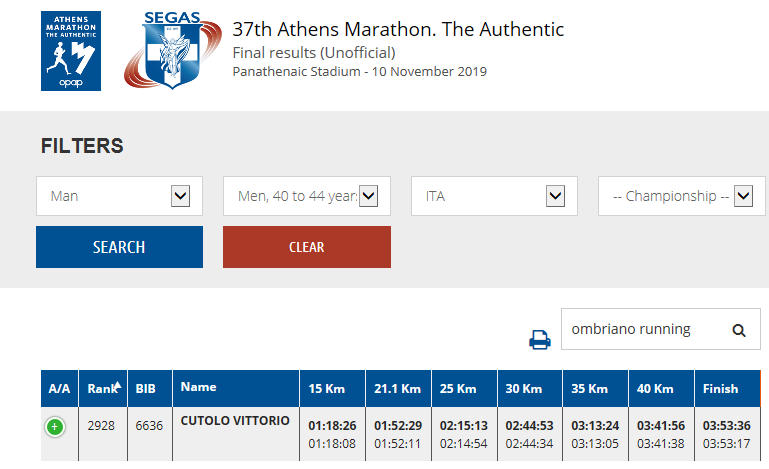Open the Men 40 to 44 category dropdown

[x=307, y=196]
